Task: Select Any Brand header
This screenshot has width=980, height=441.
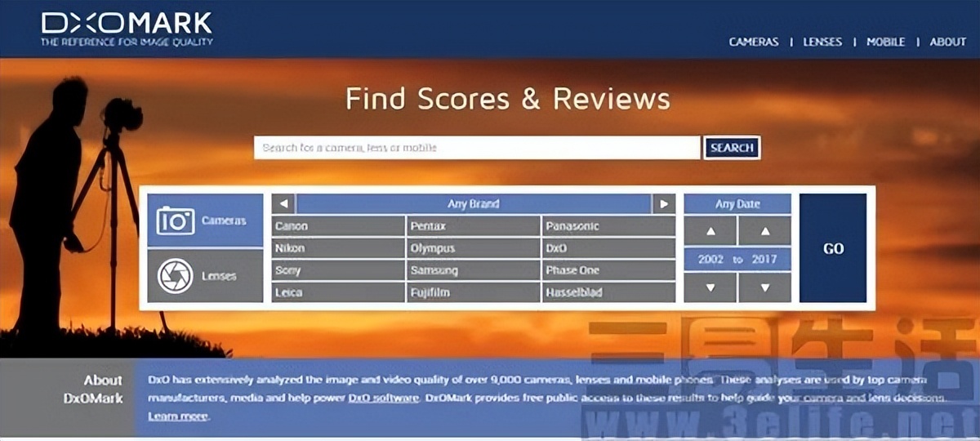Action: pos(473,203)
